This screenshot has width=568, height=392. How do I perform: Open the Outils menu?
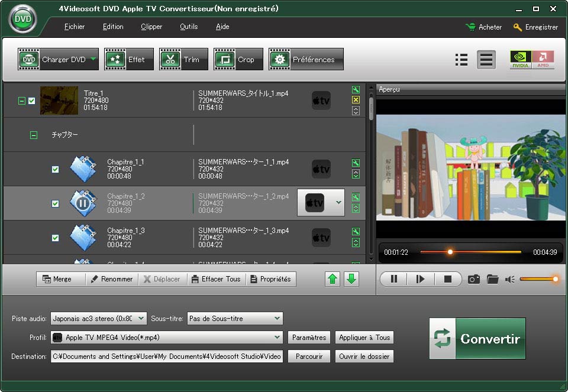coord(189,27)
